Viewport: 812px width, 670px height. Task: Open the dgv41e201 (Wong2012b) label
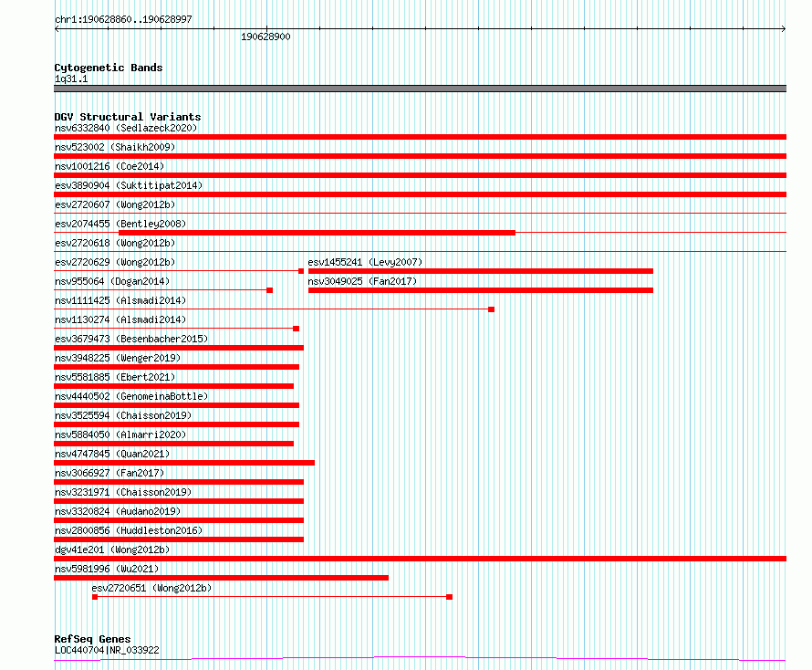[x=112, y=550]
